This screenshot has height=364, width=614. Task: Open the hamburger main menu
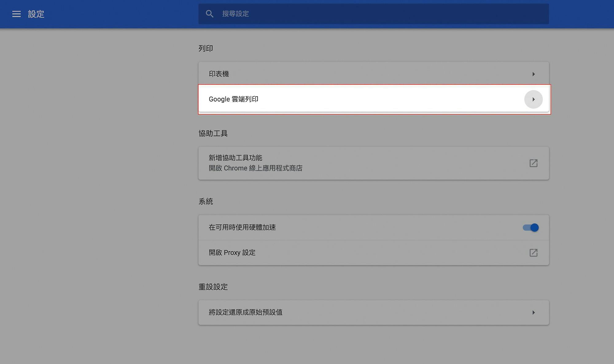[x=16, y=14]
